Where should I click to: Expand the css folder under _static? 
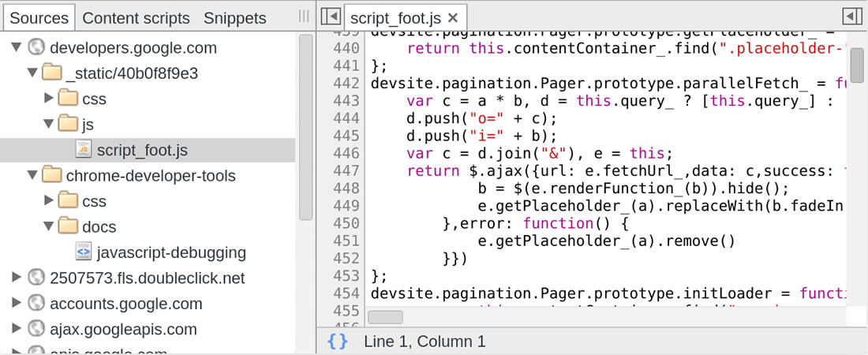pos(49,99)
